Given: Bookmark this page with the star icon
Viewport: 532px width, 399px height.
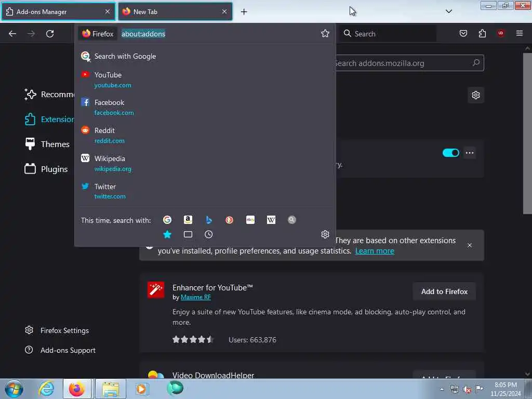Looking at the screenshot, I should coord(325,33).
